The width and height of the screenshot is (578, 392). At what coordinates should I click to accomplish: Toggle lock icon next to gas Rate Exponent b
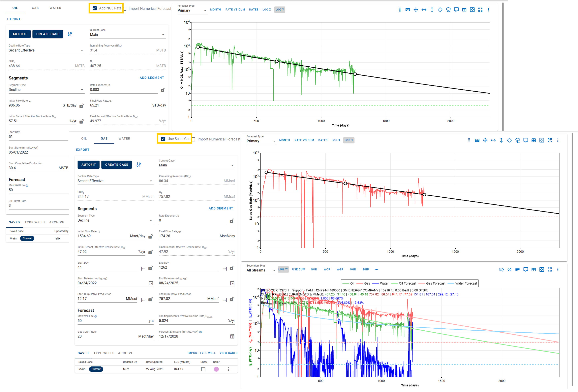[232, 221]
